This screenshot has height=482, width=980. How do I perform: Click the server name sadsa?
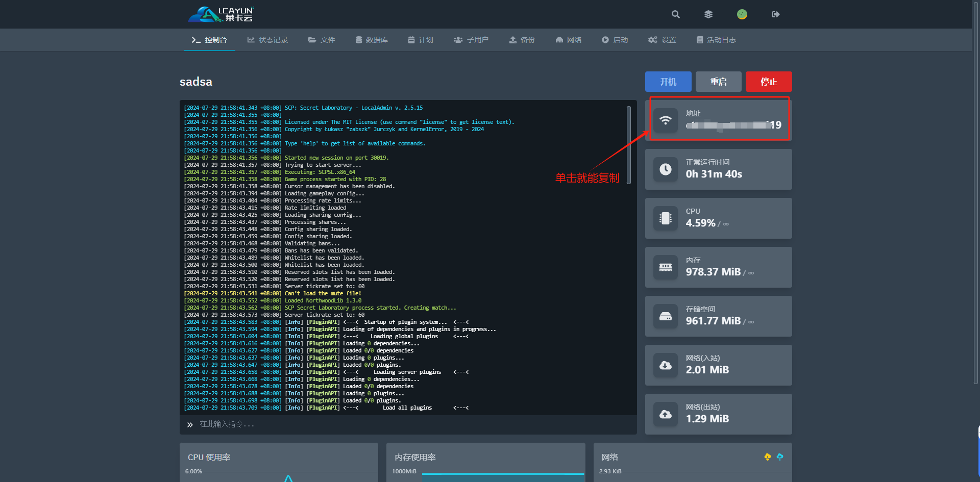[x=196, y=82]
